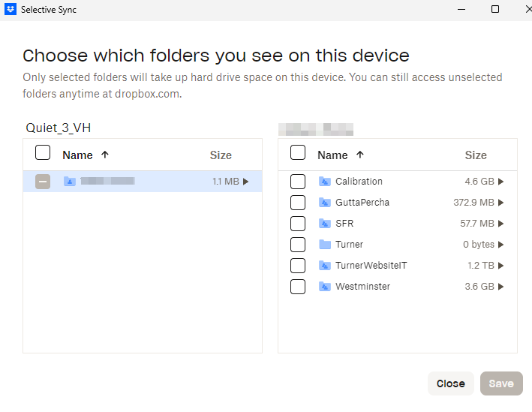Click the Turner folder icon
Image resolution: width=532 pixels, height=412 pixels.
324,245
